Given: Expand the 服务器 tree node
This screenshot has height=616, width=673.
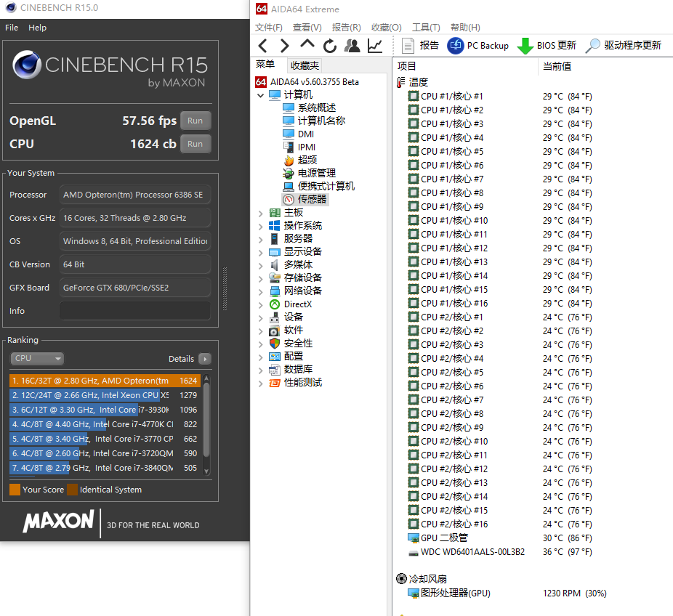Looking at the screenshot, I should click(x=260, y=240).
